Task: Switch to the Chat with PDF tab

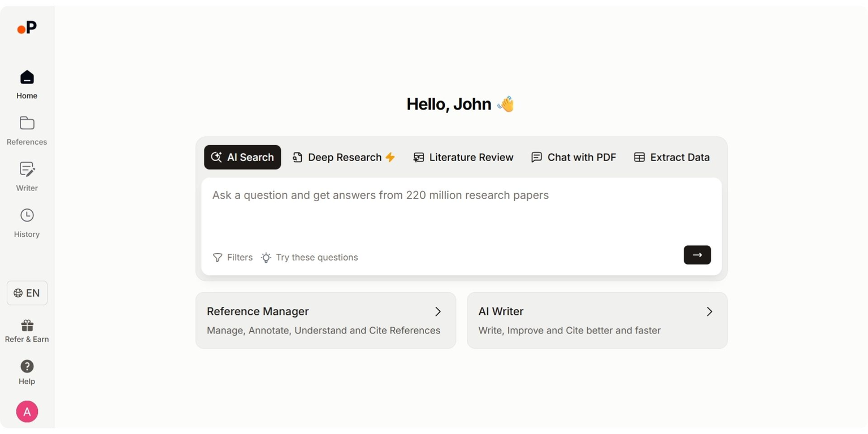Action: (574, 157)
